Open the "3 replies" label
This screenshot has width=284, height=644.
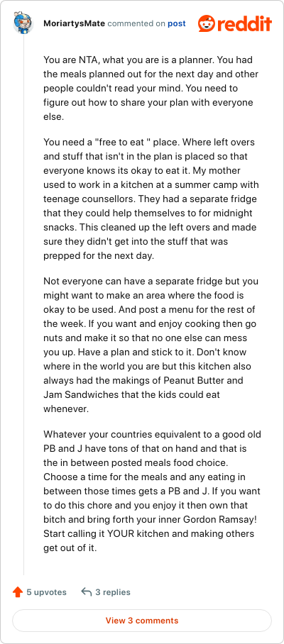click(113, 592)
